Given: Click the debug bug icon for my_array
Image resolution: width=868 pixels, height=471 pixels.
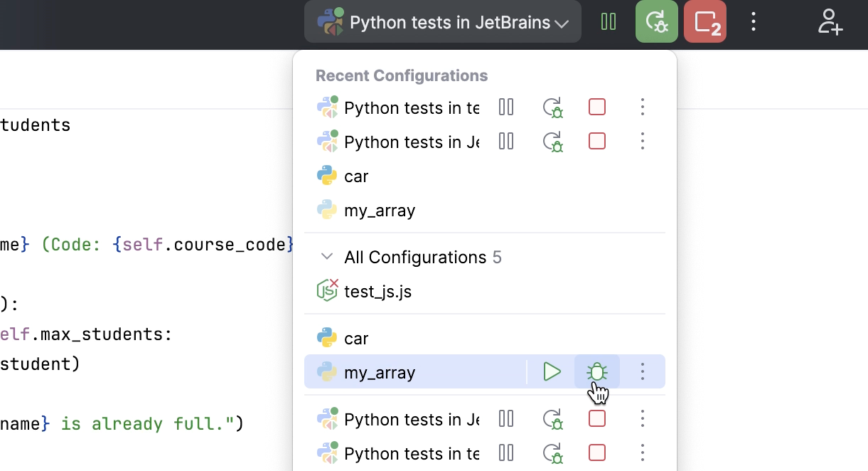Looking at the screenshot, I should 596,371.
